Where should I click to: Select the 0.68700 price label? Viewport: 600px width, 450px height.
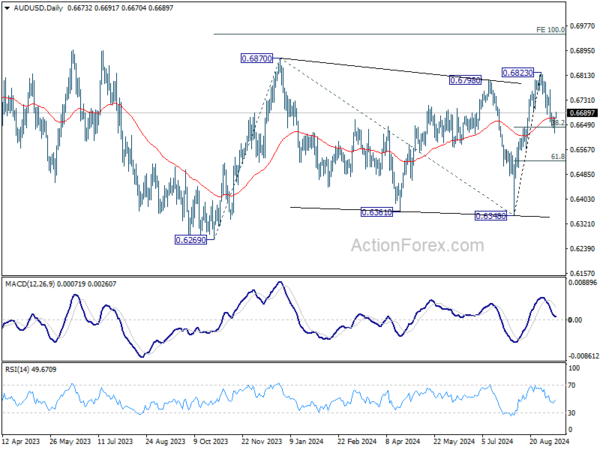click(257, 59)
